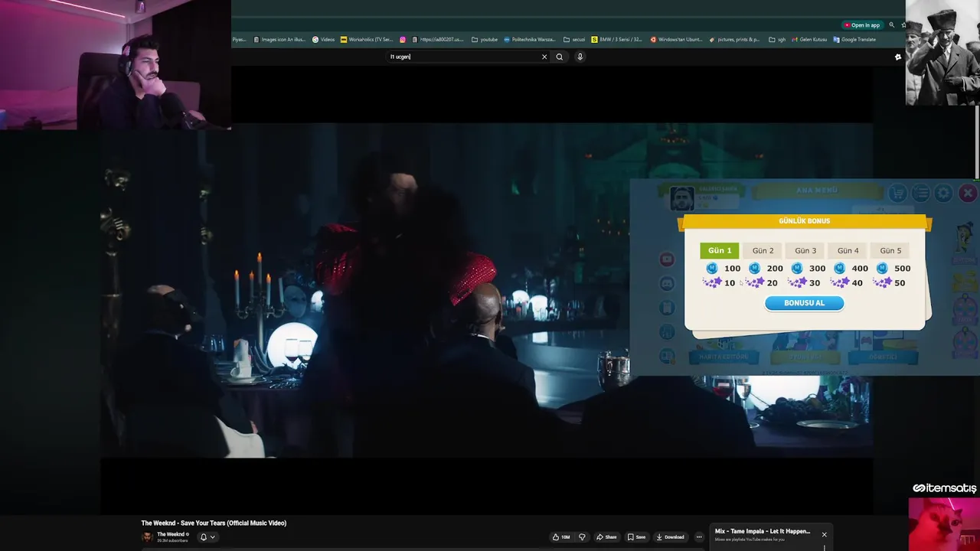
Task: Select the Gün 2 bonus tab
Action: (x=763, y=250)
